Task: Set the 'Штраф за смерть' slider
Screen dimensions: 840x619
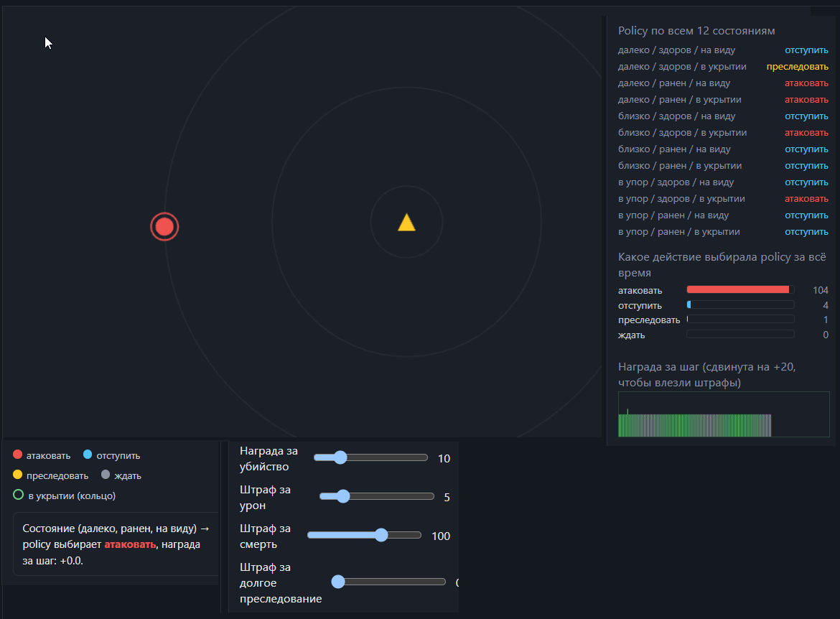Action: click(x=364, y=535)
